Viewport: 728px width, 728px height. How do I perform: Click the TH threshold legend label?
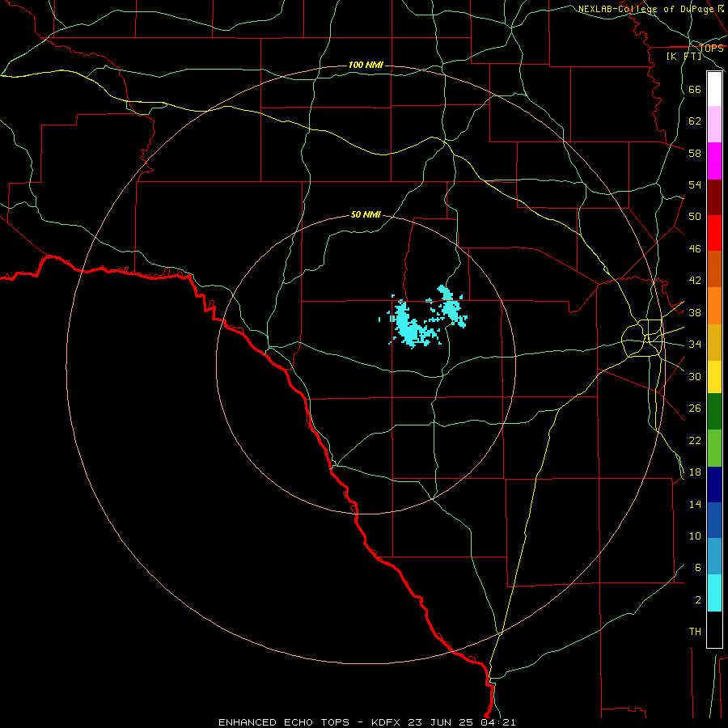pyautogui.click(x=695, y=632)
